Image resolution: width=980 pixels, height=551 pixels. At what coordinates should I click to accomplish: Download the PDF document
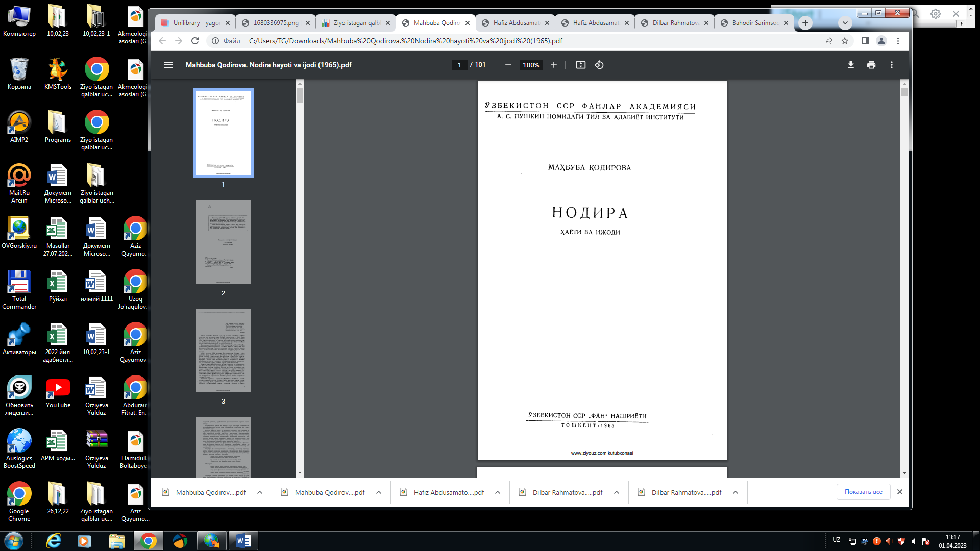pos(850,65)
